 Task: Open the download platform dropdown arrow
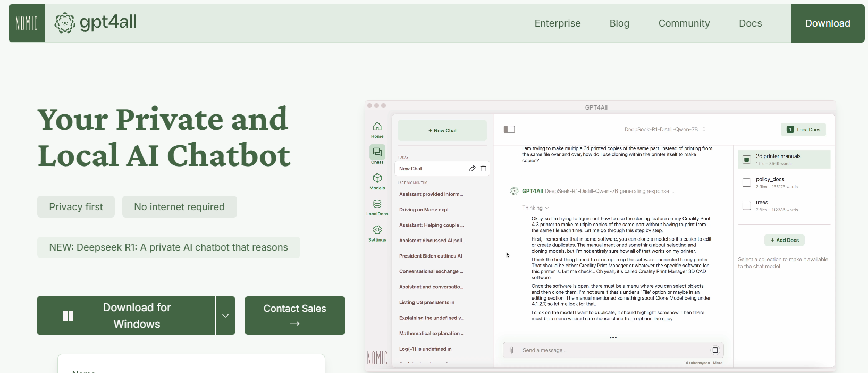point(225,316)
